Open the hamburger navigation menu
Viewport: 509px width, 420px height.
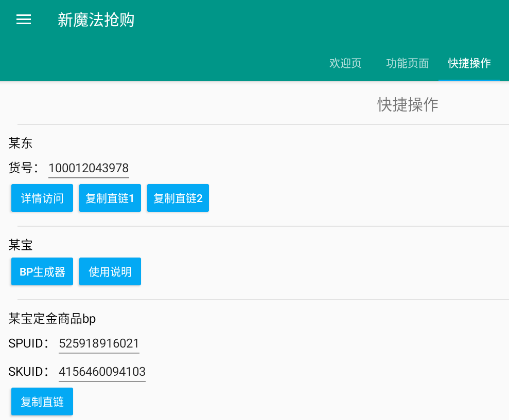pyautogui.click(x=24, y=20)
